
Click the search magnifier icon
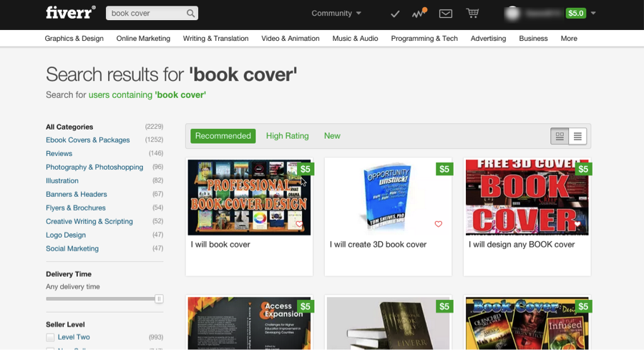click(x=190, y=13)
